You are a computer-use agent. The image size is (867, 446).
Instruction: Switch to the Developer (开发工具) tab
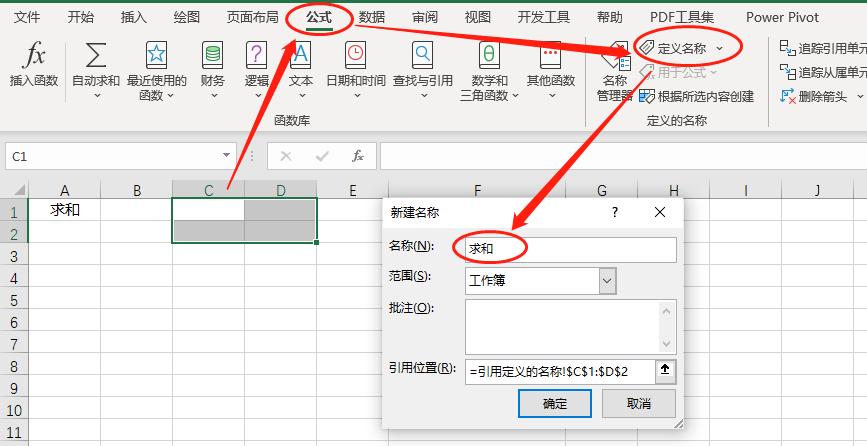(x=544, y=17)
